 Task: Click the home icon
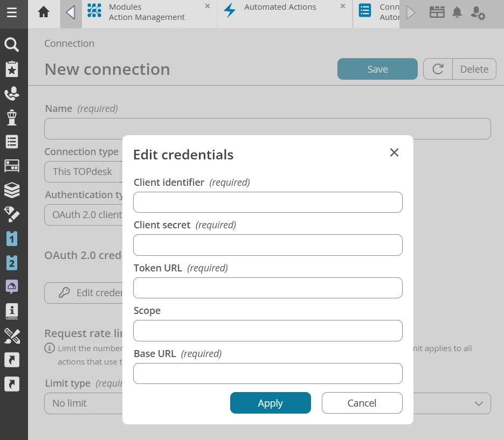click(x=44, y=12)
